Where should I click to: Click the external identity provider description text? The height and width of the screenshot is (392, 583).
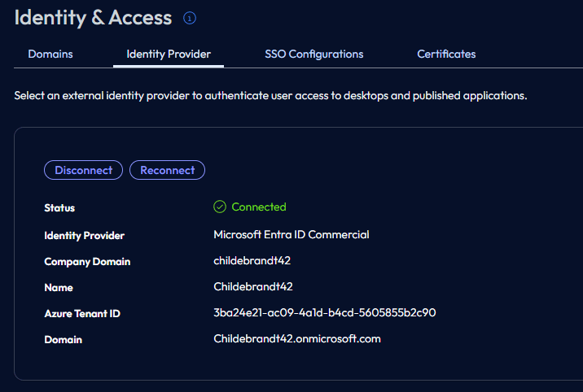click(270, 96)
